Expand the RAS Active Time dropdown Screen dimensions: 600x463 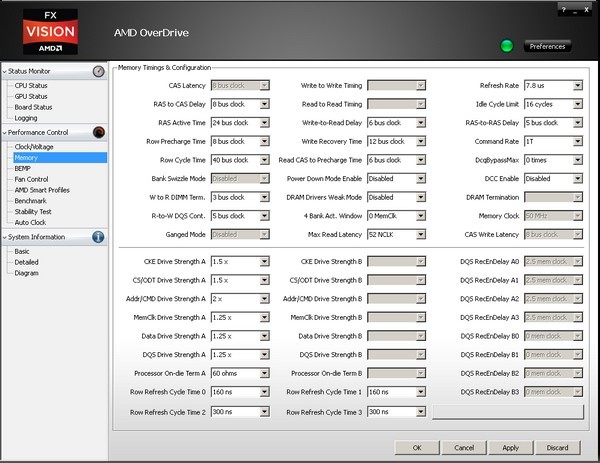pyautogui.click(x=265, y=123)
